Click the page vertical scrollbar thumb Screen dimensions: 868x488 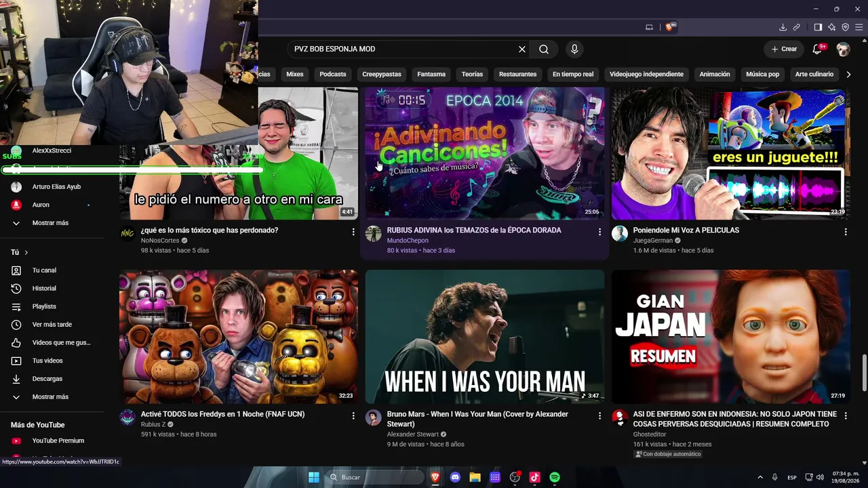[864, 373]
